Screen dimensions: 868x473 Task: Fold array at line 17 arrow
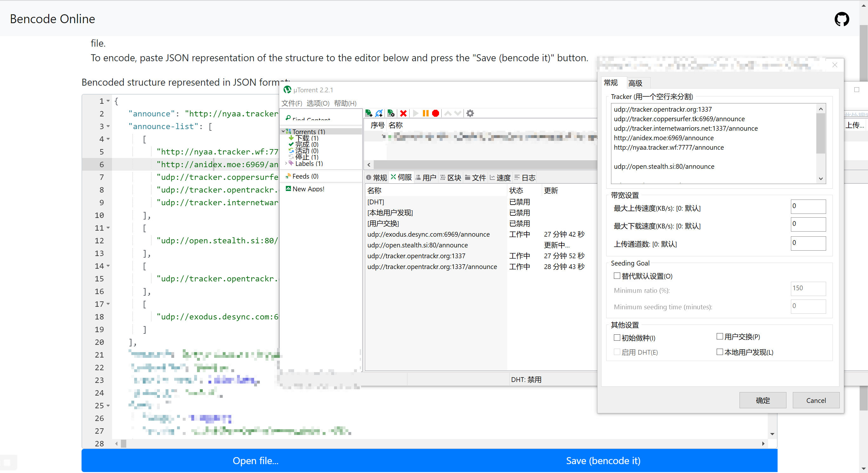[108, 304]
